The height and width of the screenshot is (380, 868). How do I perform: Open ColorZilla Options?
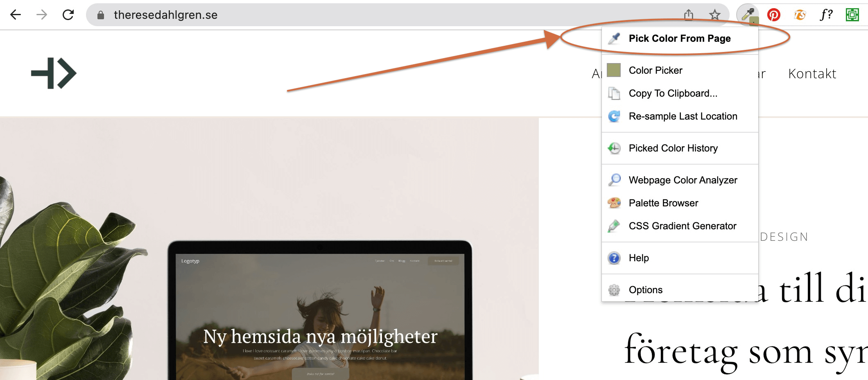pos(645,290)
